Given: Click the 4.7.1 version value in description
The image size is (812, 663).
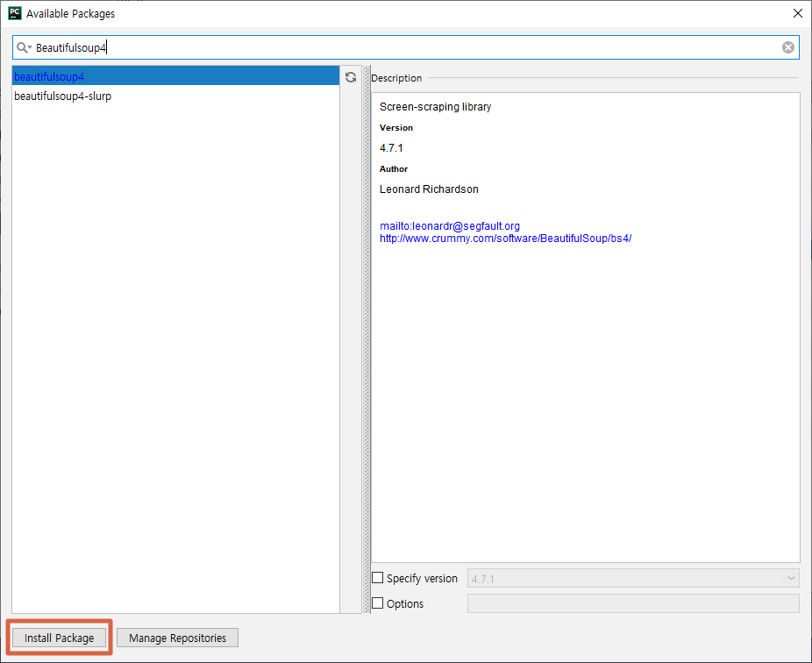Looking at the screenshot, I should click(391, 148).
